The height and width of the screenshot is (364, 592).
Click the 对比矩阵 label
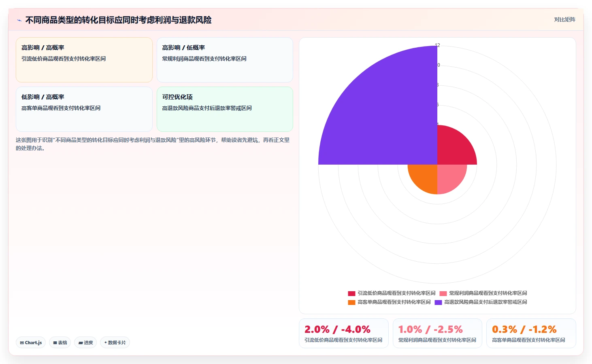(x=564, y=19)
